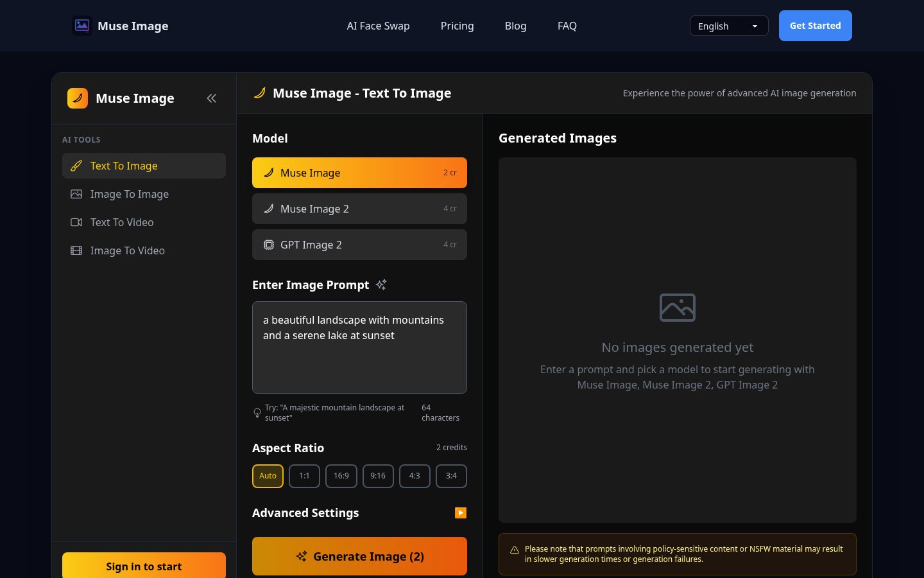Click the "Enter Image Prompt" heading
This screenshot has width=924, height=578.
coord(311,285)
